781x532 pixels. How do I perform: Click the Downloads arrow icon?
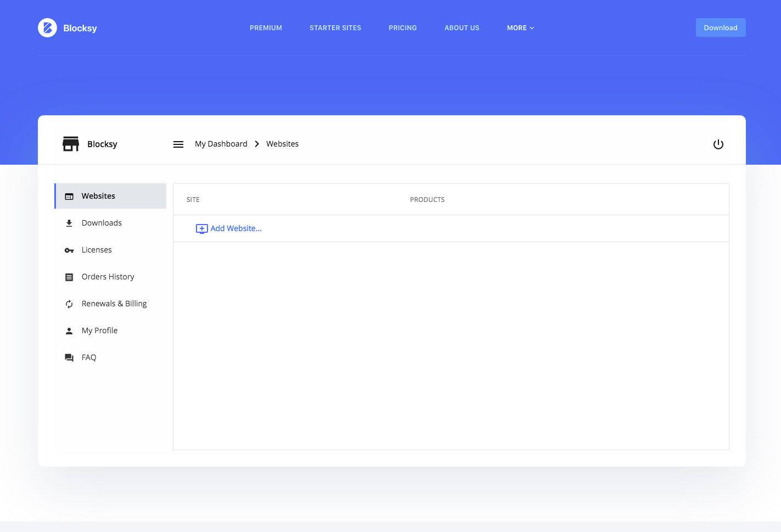tap(69, 223)
